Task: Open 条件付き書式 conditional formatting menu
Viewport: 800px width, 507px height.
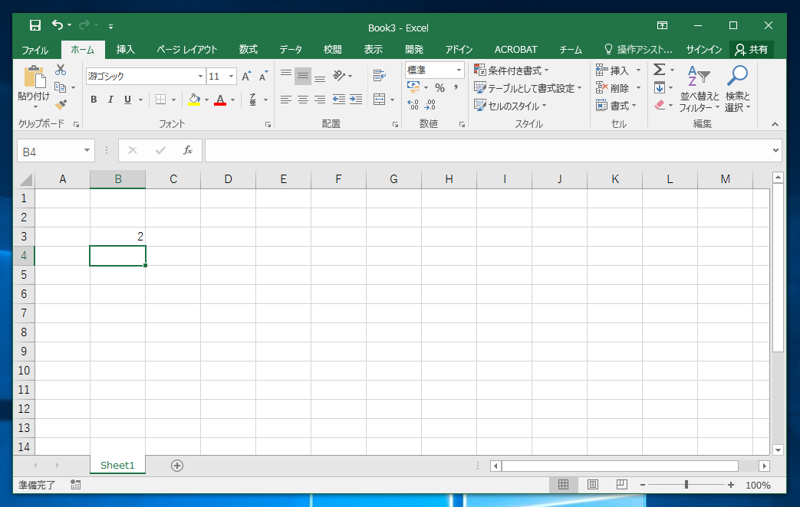Action: point(511,70)
